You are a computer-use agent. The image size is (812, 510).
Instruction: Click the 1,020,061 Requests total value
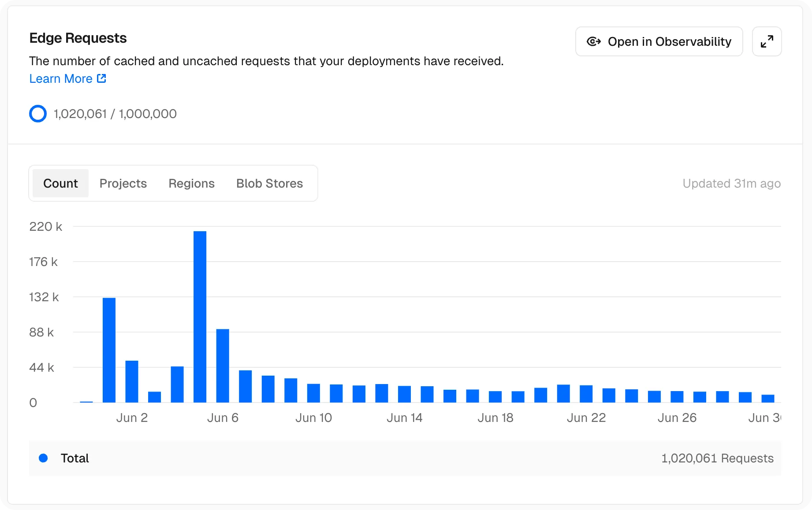click(x=717, y=458)
